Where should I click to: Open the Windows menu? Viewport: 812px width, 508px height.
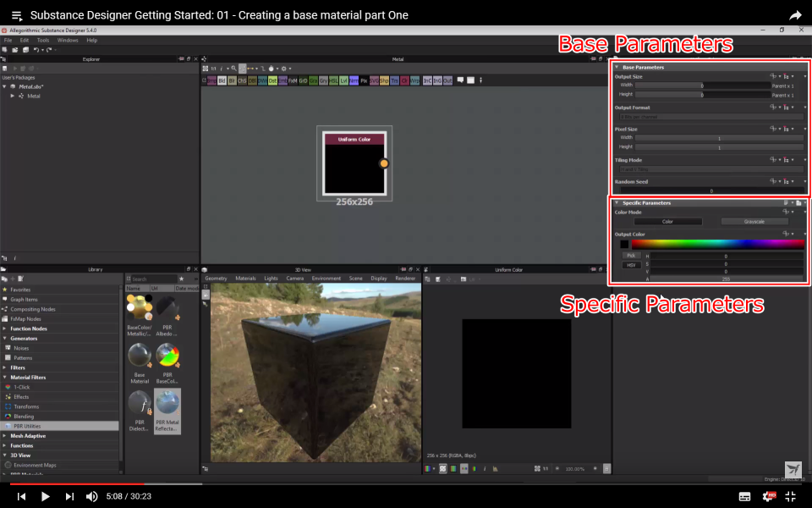[68, 40]
